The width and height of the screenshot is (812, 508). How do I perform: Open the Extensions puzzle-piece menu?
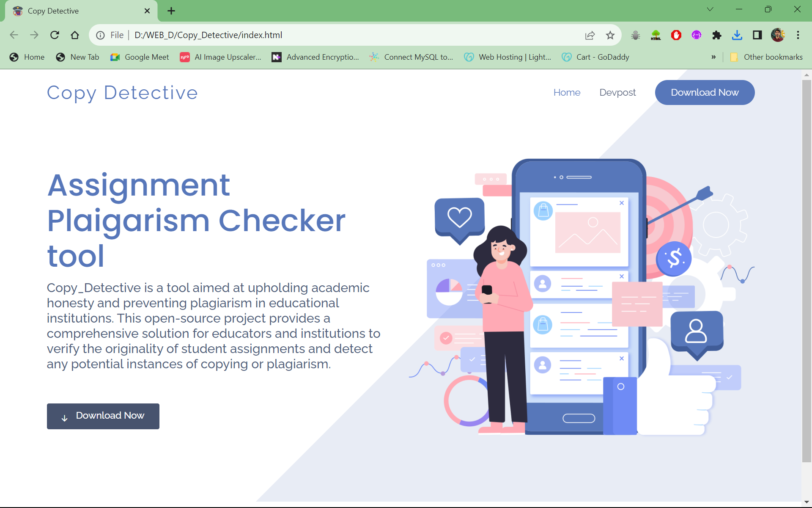pos(717,35)
